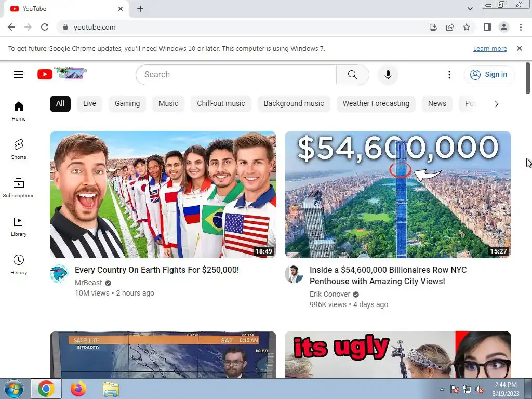Open Firefox from the taskbar
The image size is (532, 399).
click(x=78, y=389)
